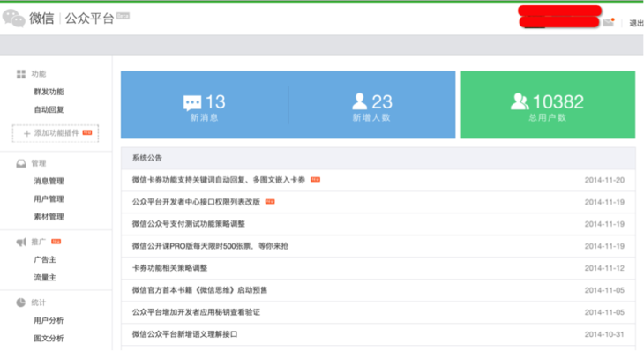Screen dimensions: 644x351
Task: Click the date 2014-11-12
Action: tap(604, 268)
